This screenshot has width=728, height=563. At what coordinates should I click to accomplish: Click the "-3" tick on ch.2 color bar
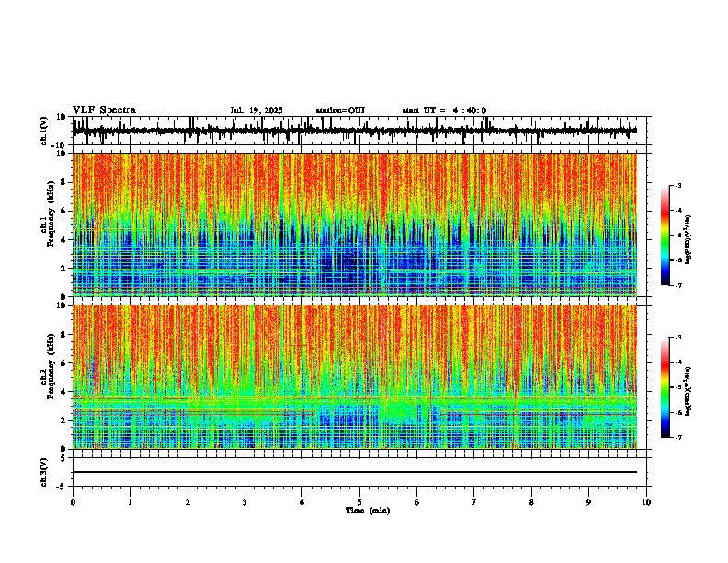[x=678, y=338]
